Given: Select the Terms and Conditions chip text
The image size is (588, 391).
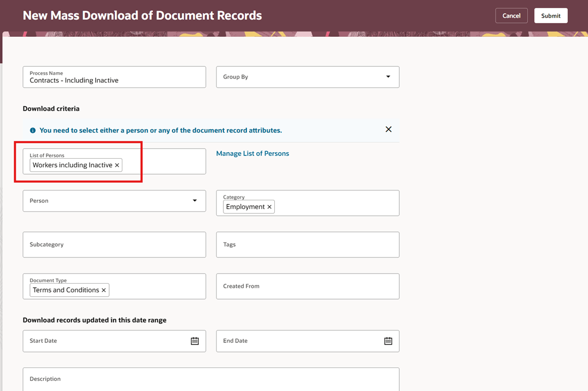Looking at the screenshot, I should coord(66,290).
